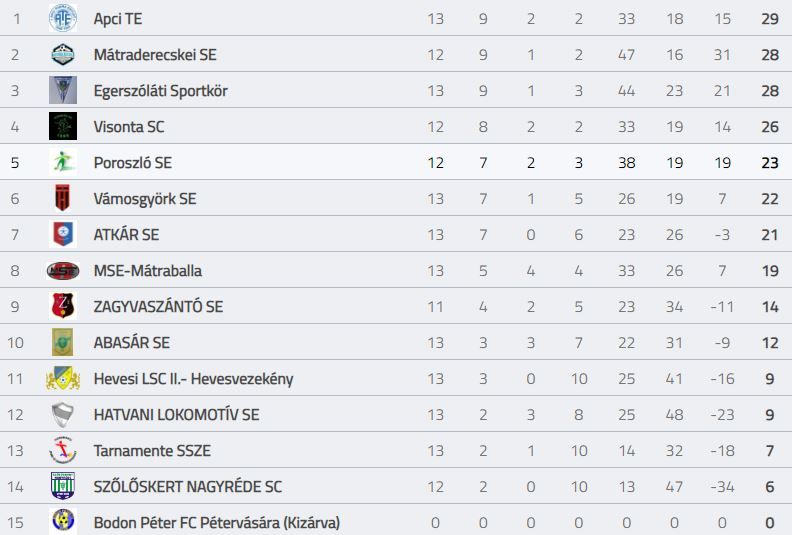Select the ZAGYVASZÁNTÓ SE crest
This screenshot has height=535, width=792.
click(x=63, y=306)
